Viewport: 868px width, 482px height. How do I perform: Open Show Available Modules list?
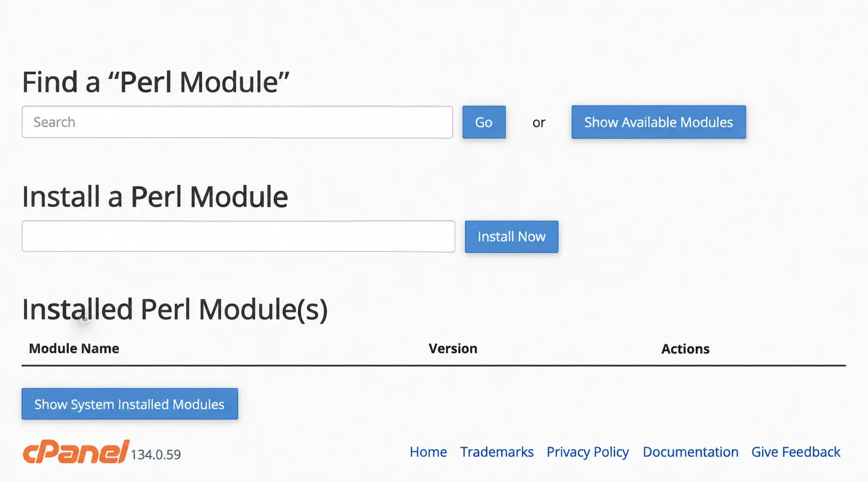click(659, 122)
